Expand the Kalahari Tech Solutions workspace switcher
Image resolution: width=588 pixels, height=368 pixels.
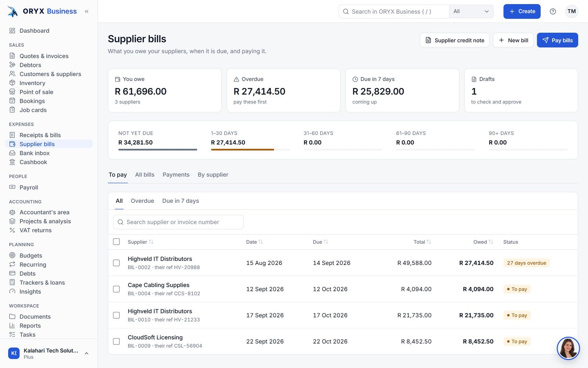49,353
